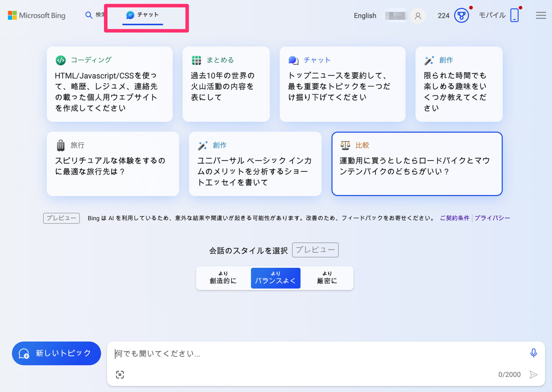Select the より創造的に conversation style
The width and height of the screenshot is (552, 392).
pyautogui.click(x=223, y=278)
